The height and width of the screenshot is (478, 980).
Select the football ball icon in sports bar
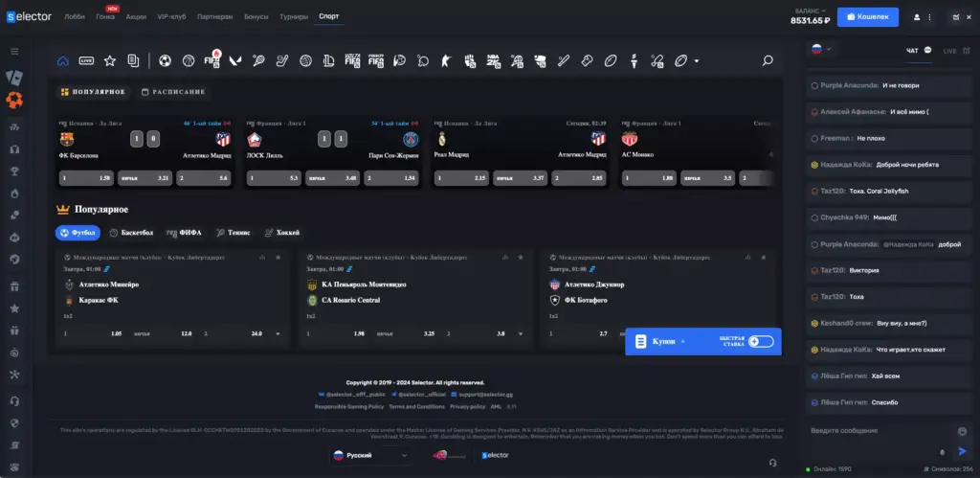(165, 61)
